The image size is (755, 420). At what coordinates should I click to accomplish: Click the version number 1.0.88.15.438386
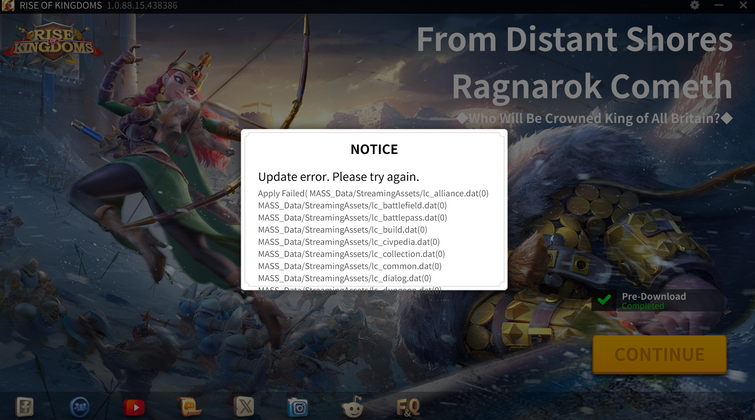pyautogui.click(x=142, y=6)
